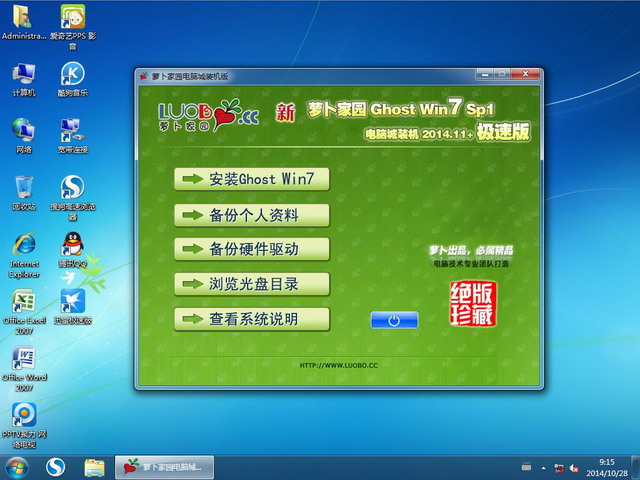640x480 pixels.
Task: Open the 计算机 (Computer) desktop icon
Action: coord(24,80)
